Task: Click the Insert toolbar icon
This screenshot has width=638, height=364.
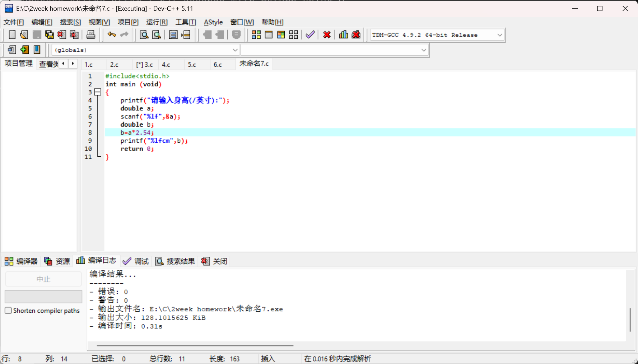Action: [12, 50]
